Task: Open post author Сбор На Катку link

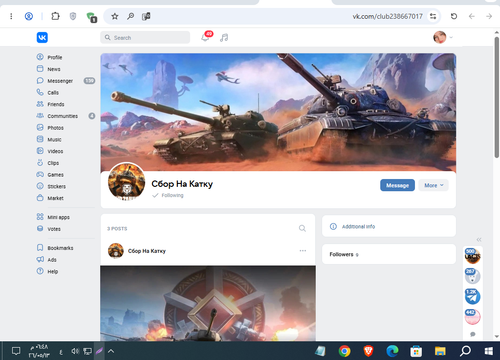Action: (147, 251)
